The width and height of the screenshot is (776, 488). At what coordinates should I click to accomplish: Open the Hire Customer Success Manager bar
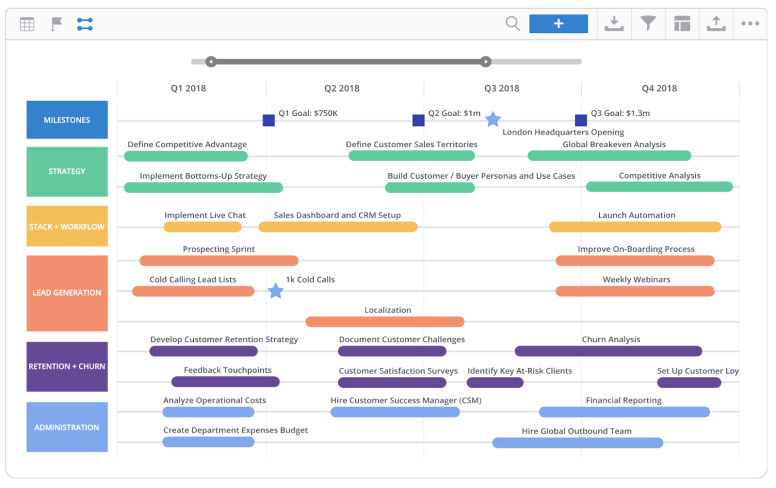395,412
